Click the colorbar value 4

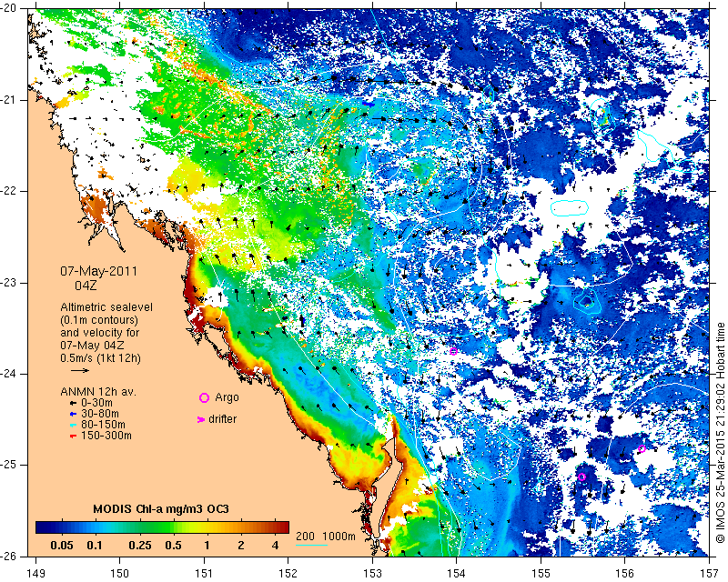click(x=276, y=546)
